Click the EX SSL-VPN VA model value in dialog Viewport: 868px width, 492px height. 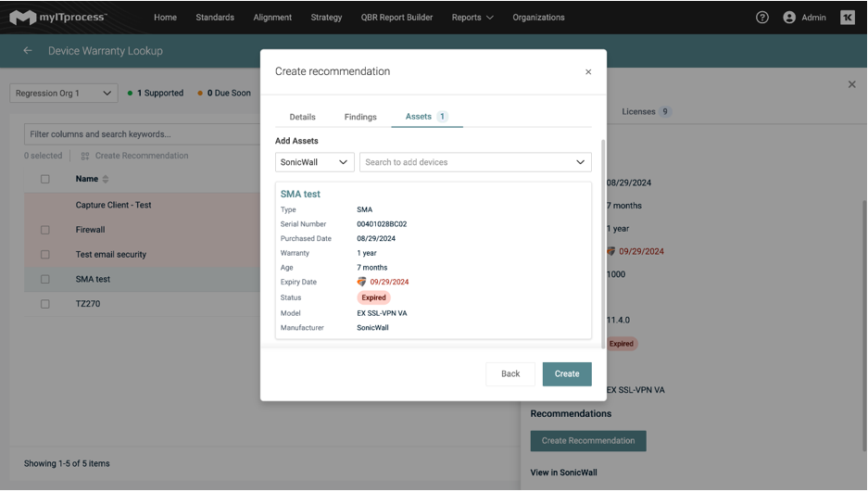(x=382, y=313)
